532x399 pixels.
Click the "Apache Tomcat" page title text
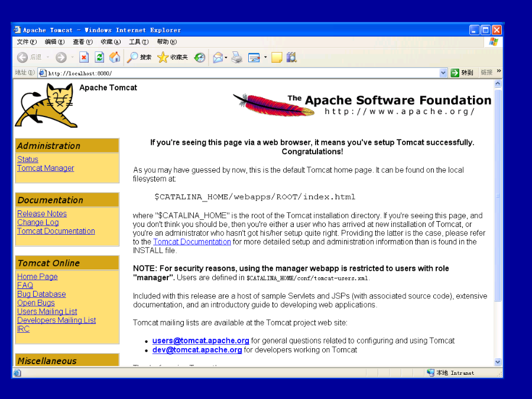point(108,87)
